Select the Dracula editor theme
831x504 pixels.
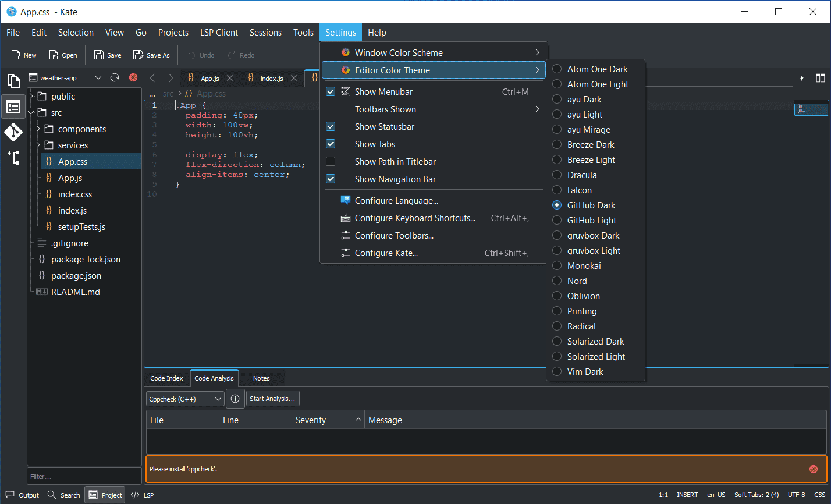coord(582,175)
